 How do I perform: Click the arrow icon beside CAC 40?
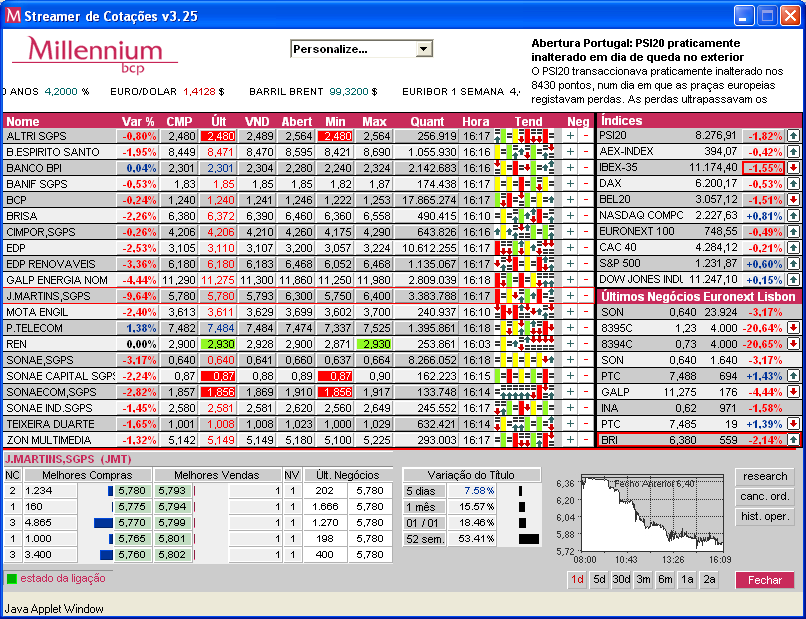pos(794,248)
